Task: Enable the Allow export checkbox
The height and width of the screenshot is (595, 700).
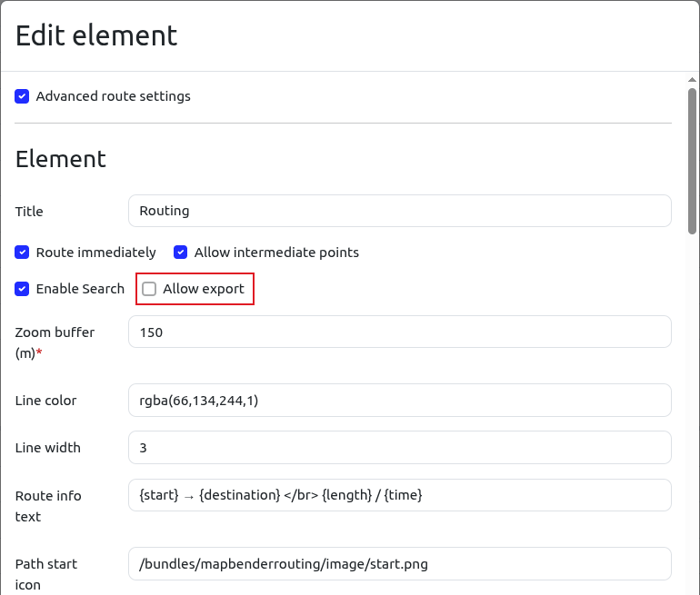Action: pos(149,289)
